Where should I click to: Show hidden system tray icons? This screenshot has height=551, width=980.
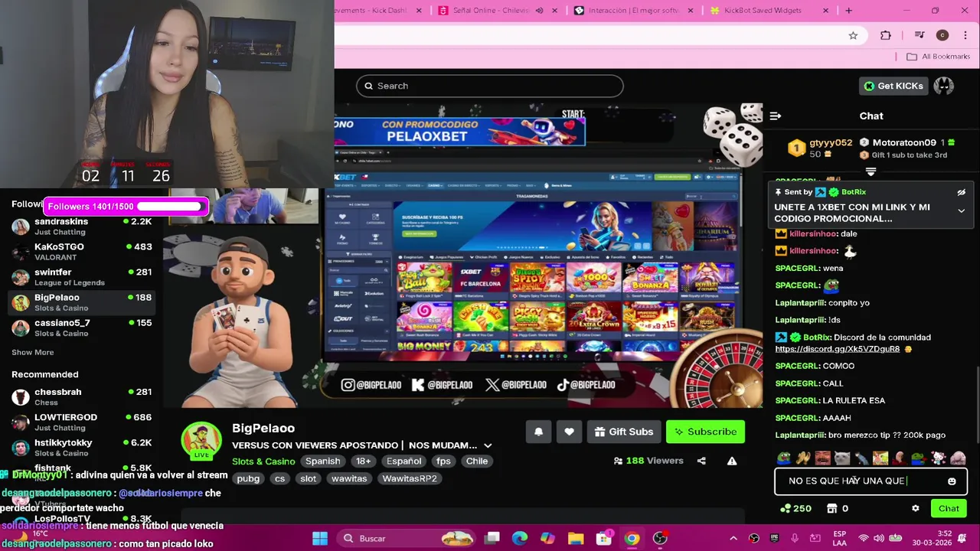[733, 538]
